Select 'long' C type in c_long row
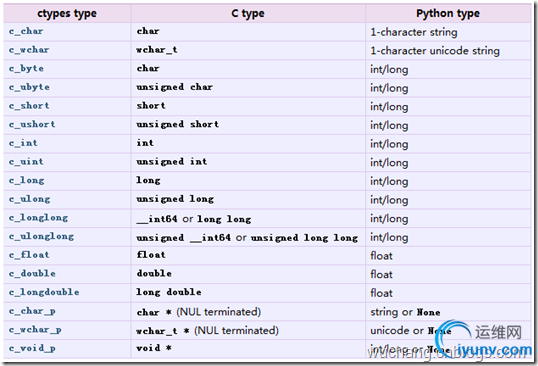Viewport: 538px width, 366px height. click(x=148, y=180)
